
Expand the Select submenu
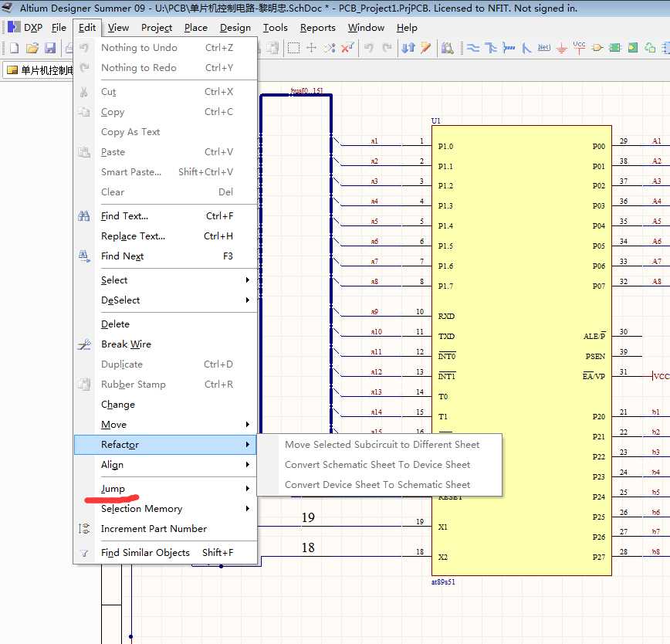click(166, 280)
